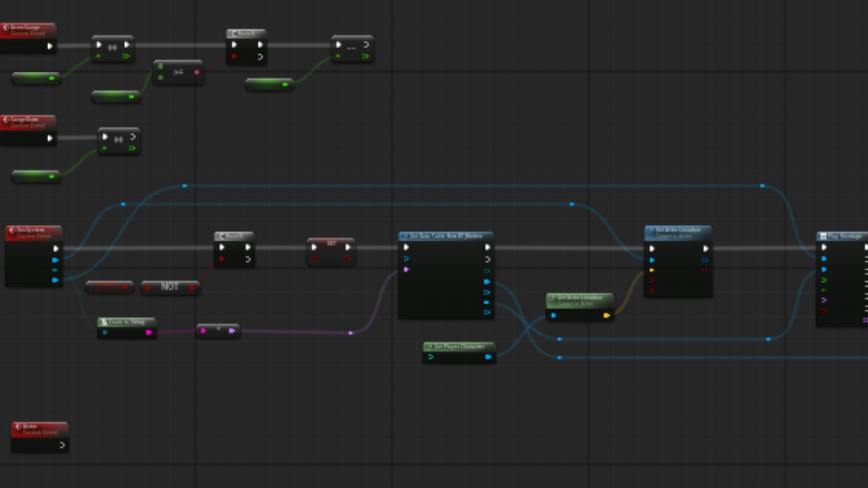
Task: Select the Branch node connected to NOT
Action: coord(234,237)
